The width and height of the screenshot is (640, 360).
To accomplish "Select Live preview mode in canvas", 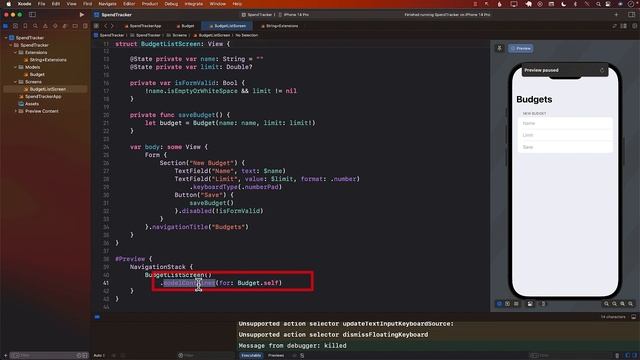I will tap(499, 304).
